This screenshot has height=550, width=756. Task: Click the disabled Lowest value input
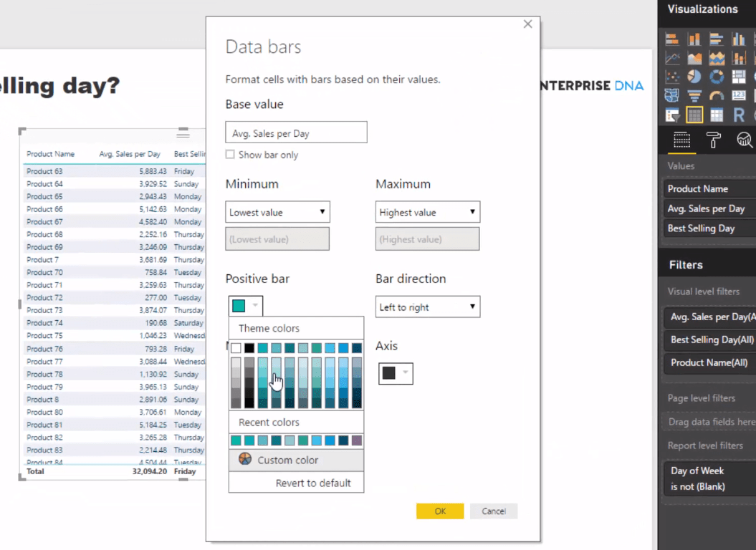click(x=277, y=239)
